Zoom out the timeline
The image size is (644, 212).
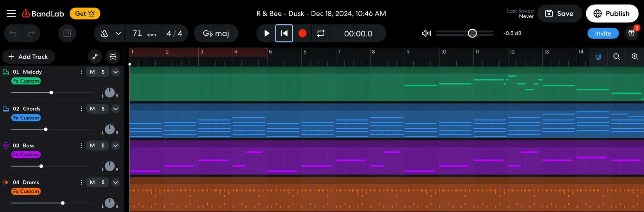click(617, 57)
